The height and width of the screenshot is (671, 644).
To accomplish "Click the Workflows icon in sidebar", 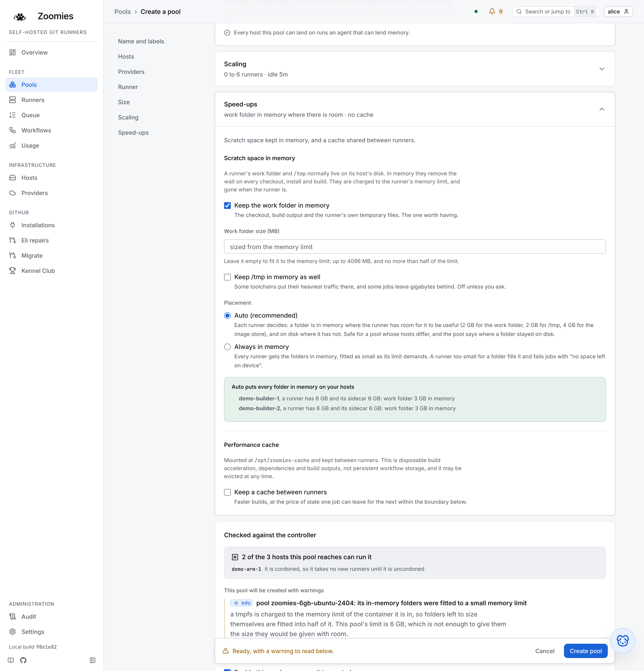I will [x=13, y=130].
